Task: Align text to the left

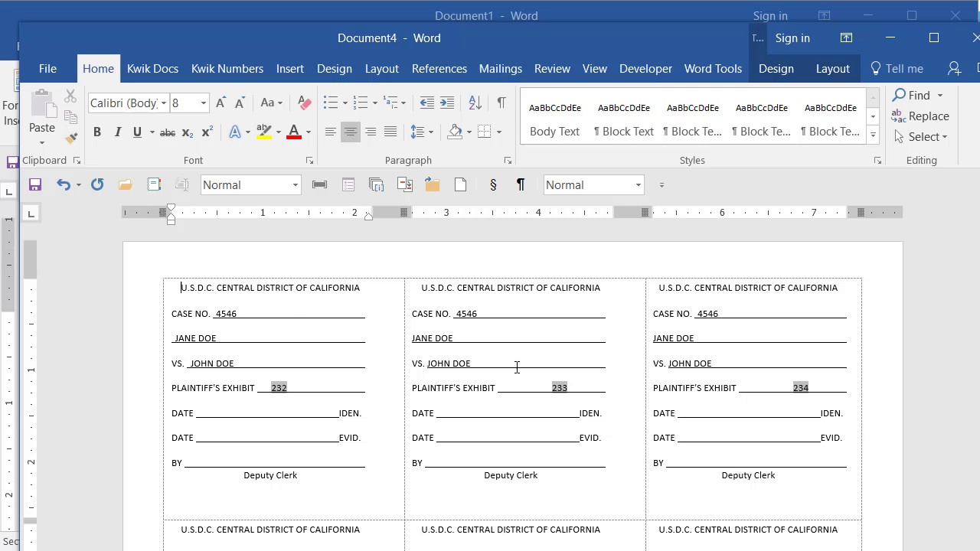Action: (330, 132)
